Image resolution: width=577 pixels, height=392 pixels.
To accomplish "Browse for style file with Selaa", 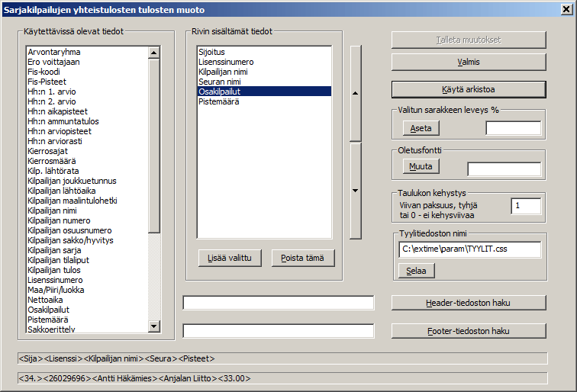I will pos(416,271).
